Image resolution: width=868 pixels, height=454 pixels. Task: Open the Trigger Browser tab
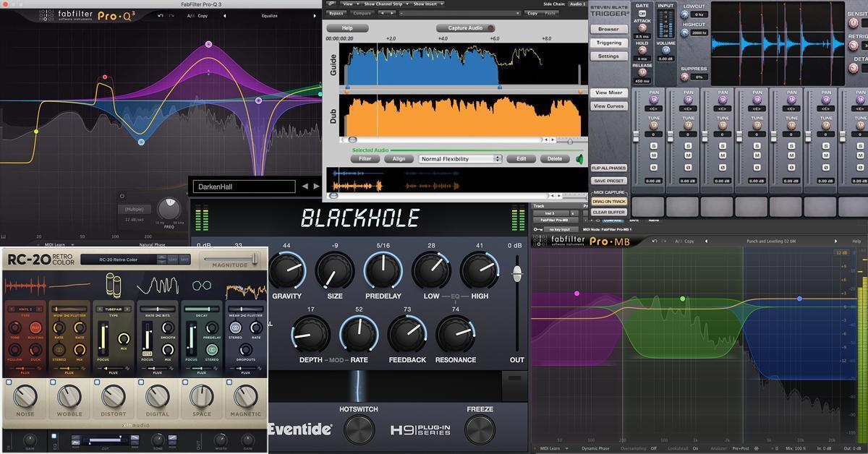coord(608,29)
